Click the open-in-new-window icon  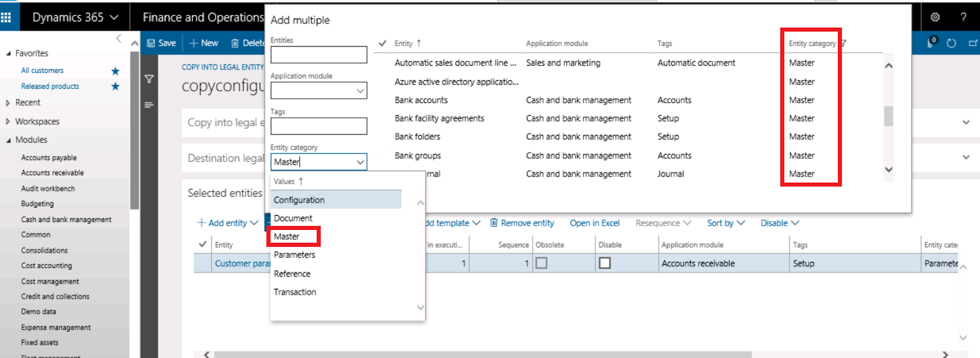coord(973,43)
